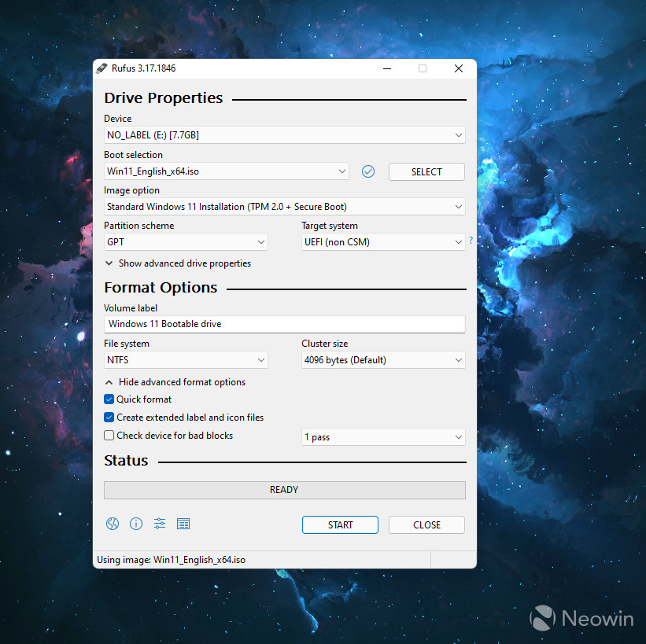Expand Show advanced drive properties
The image size is (646, 644).
[178, 263]
